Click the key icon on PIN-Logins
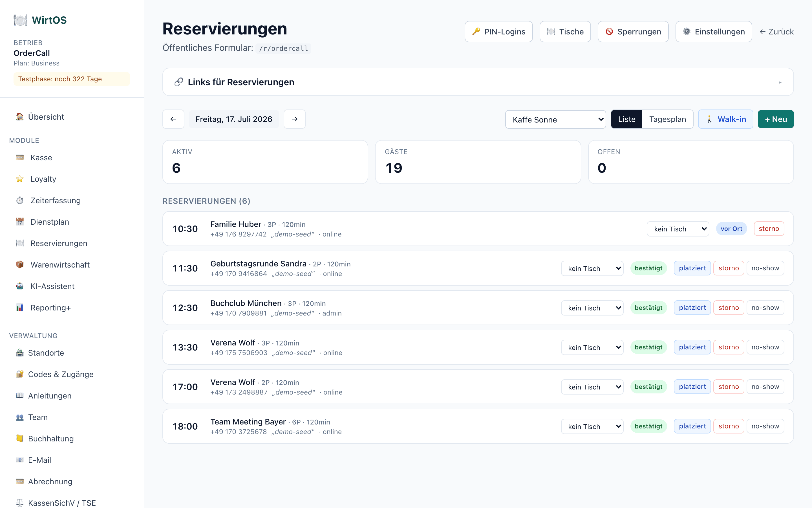 (476, 32)
